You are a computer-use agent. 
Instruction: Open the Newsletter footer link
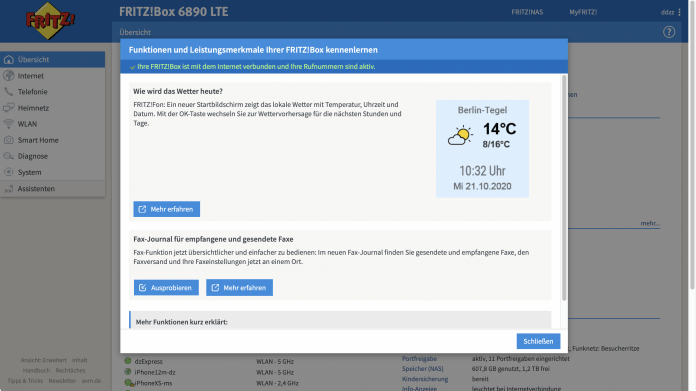[62, 380]
